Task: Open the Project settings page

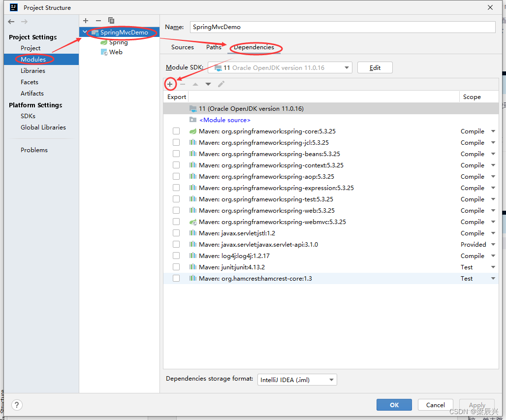Action: [31, 48]
